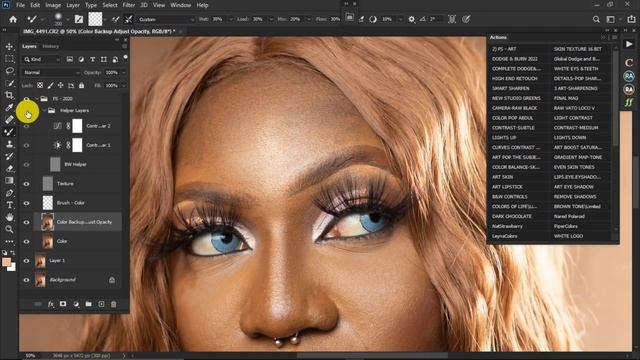Screen dimensions: 640x360
Task: Select the Horizontal Type tool
Action: point(9,205)
